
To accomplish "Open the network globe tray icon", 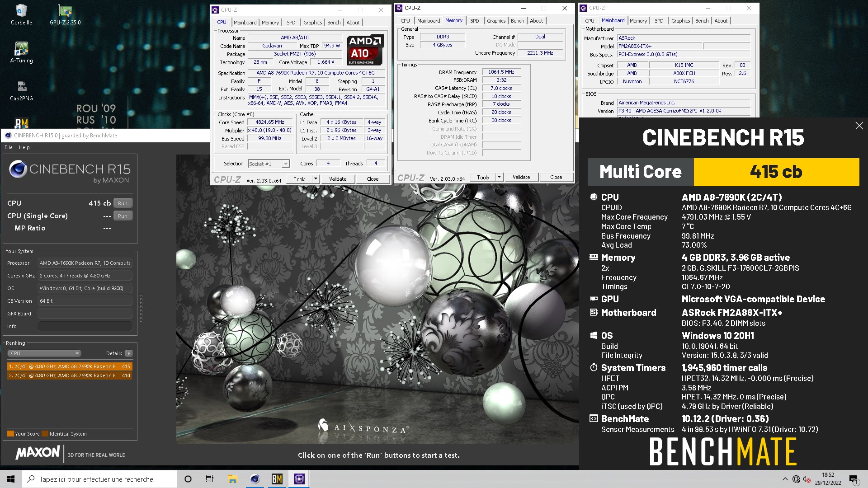I will pos(796,479).
